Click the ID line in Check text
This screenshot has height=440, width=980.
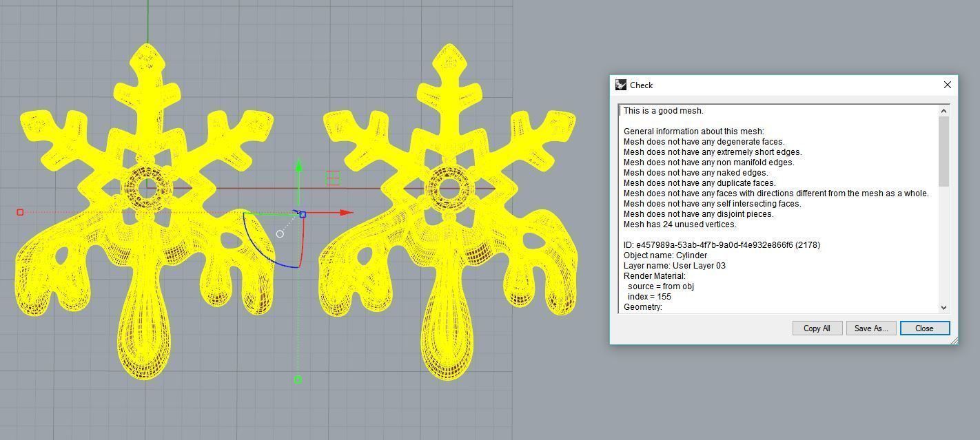(722, 245)
